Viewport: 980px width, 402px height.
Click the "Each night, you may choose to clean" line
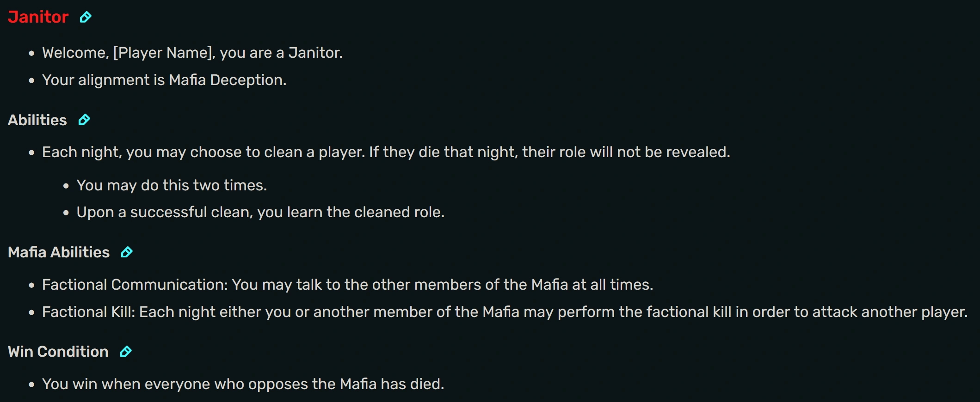pyautogui.click(x=386, y=152)
